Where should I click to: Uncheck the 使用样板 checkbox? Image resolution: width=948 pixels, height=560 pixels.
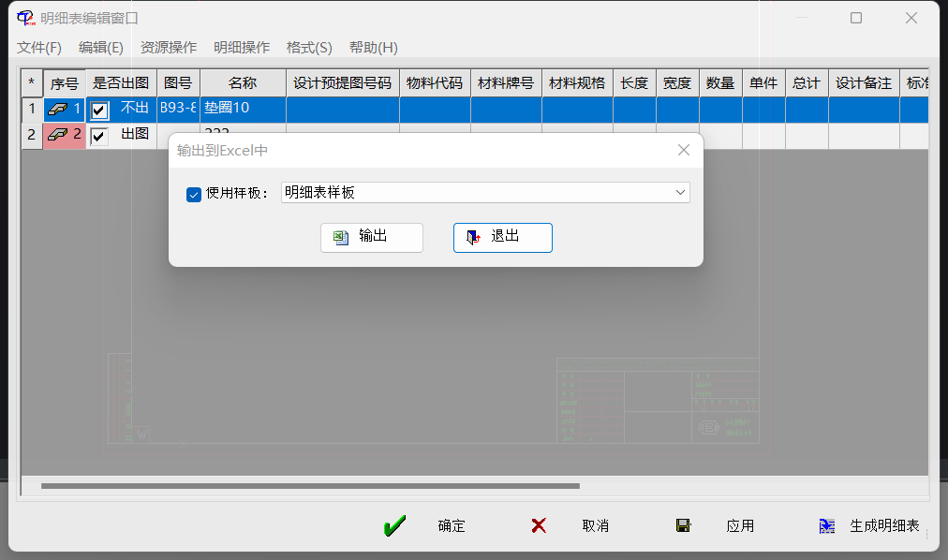(x=194, y=194)
